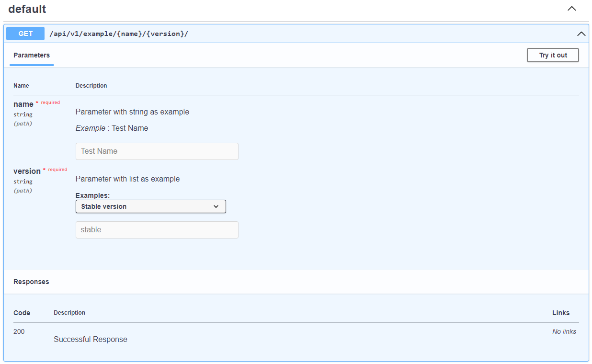Open the version Examples dropdown
Image resolution: width=592 pixels, height=364 pixels.
coord(150,206)
